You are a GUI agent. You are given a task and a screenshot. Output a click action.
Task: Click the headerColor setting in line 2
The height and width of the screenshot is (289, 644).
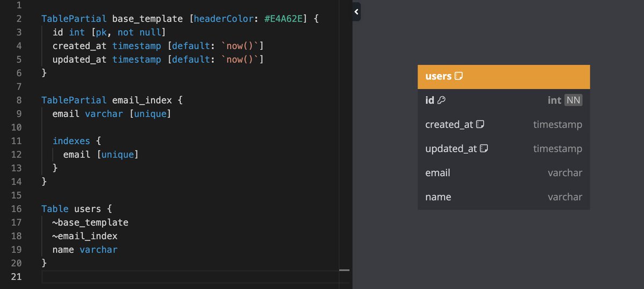(223, 19)
